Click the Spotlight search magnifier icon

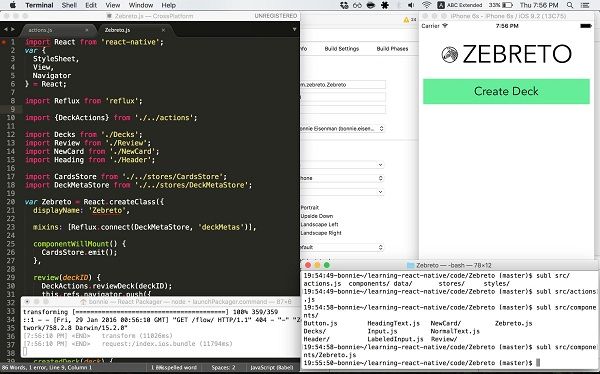pos(570,5)
